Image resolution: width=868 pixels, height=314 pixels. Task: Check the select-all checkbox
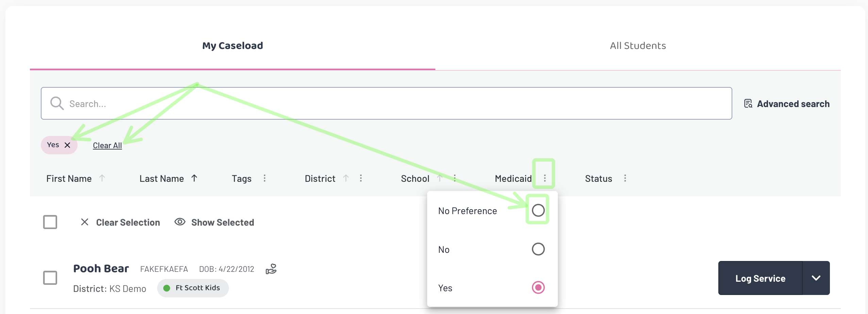coord(50,222)
